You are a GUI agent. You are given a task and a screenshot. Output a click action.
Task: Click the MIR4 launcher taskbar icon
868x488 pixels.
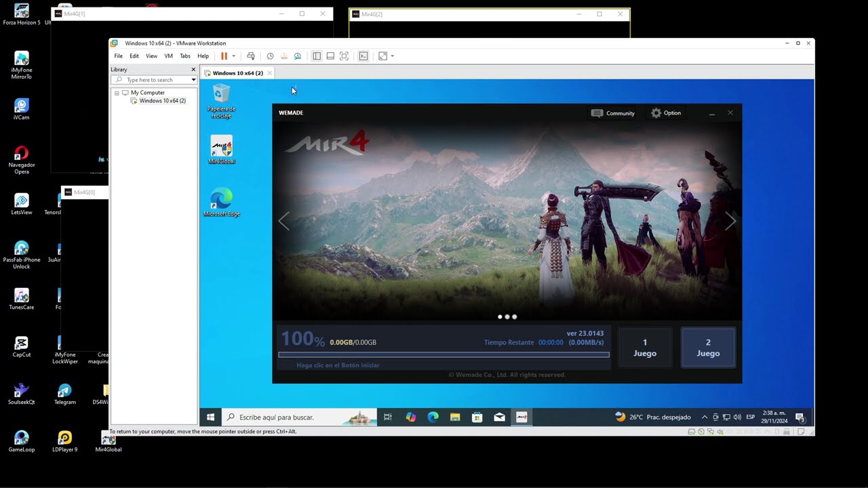click(x=521, y=417)
